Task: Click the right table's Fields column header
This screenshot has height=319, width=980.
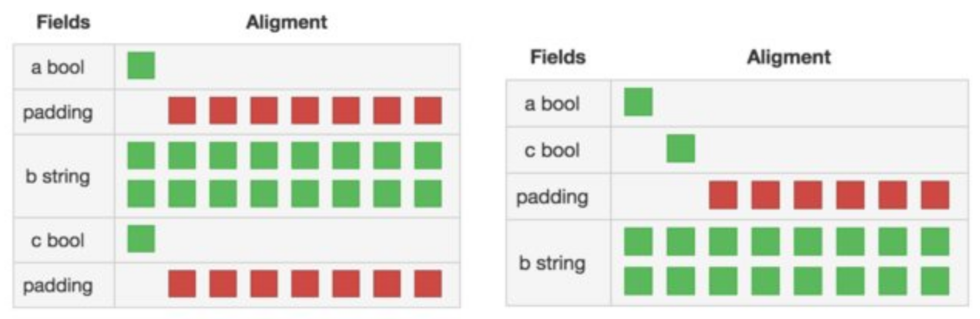Action: point(558,57)
